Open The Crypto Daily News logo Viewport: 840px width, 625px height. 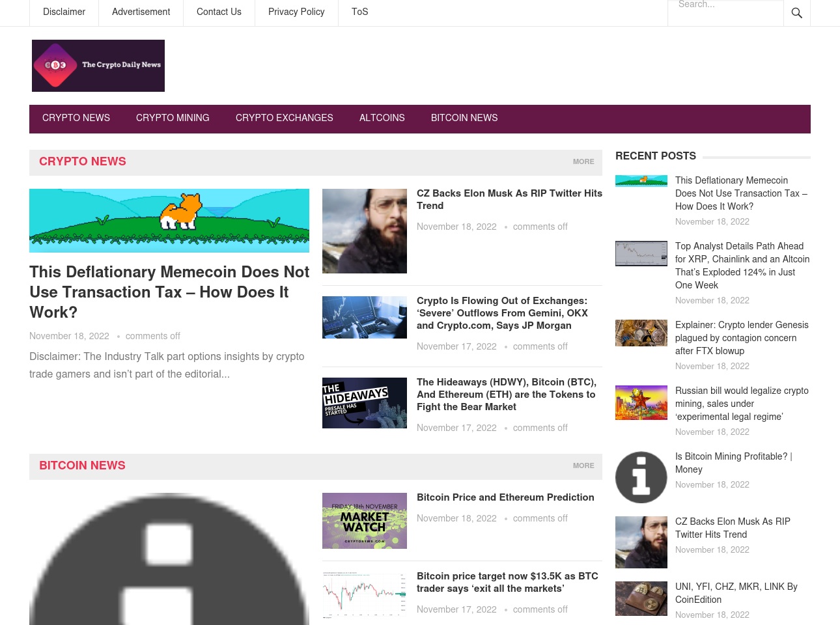pyautogui.click(x=98, y=66)
